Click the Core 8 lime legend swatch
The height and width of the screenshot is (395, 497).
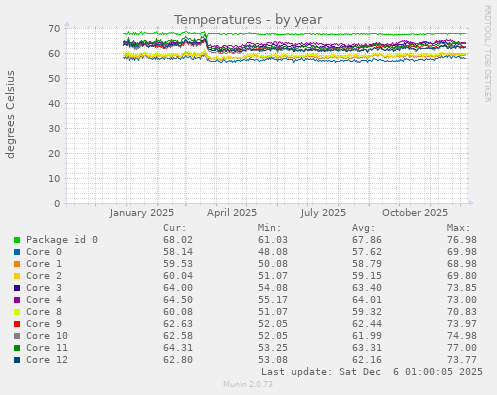pyautogui.click(x=17, y=312)
